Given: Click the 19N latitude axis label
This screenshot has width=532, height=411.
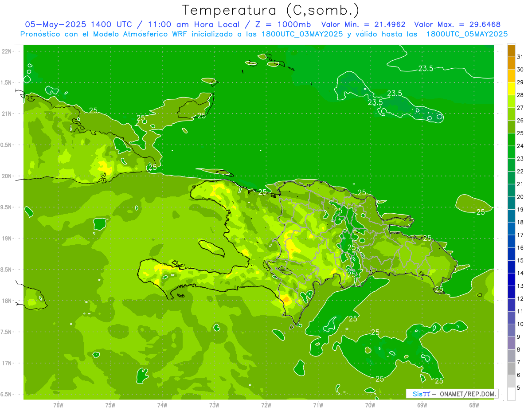Looking at the screenshot, I should point(6,239).
